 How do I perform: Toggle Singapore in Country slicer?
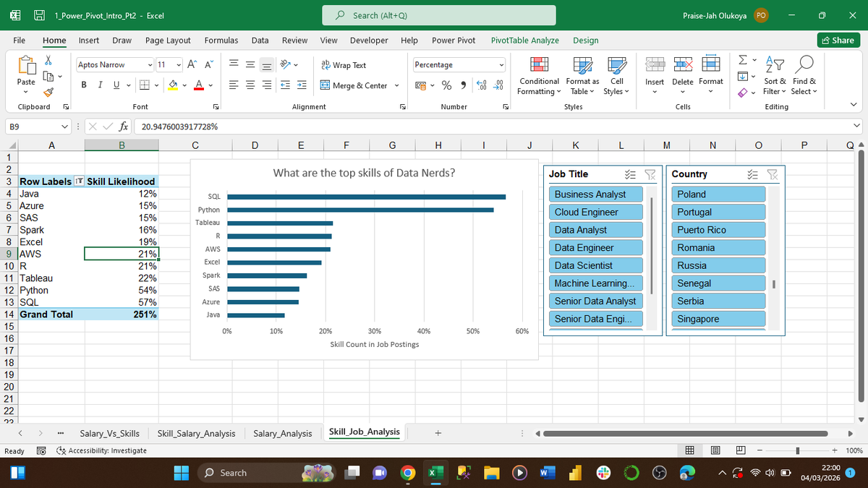tap(718, 319)
